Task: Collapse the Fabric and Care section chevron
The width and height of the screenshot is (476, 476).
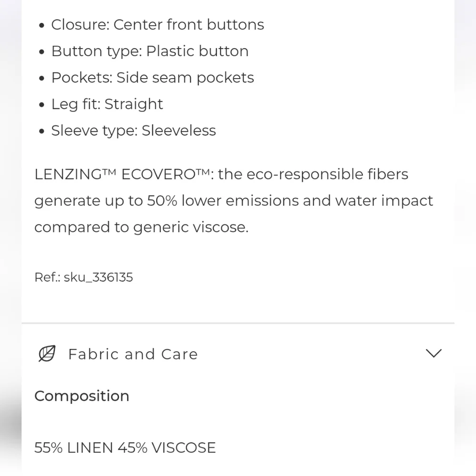Action: click(434, 353)
